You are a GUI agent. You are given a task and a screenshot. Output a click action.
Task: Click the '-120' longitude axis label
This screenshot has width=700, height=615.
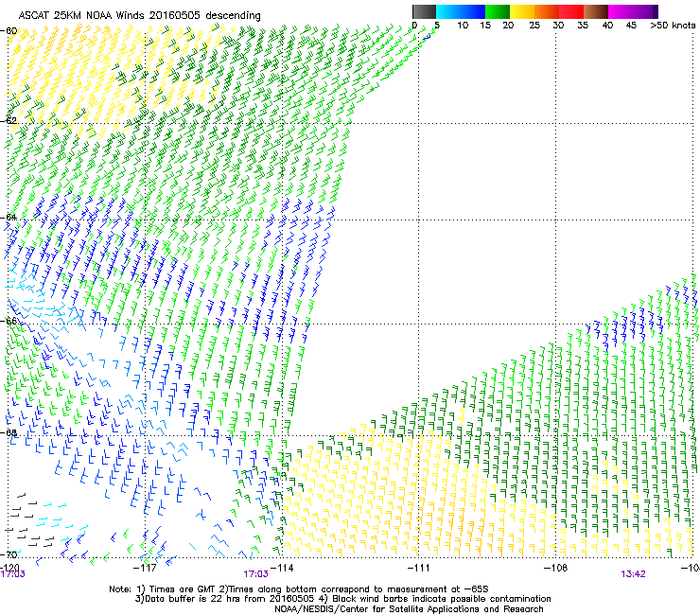point(9,568)
